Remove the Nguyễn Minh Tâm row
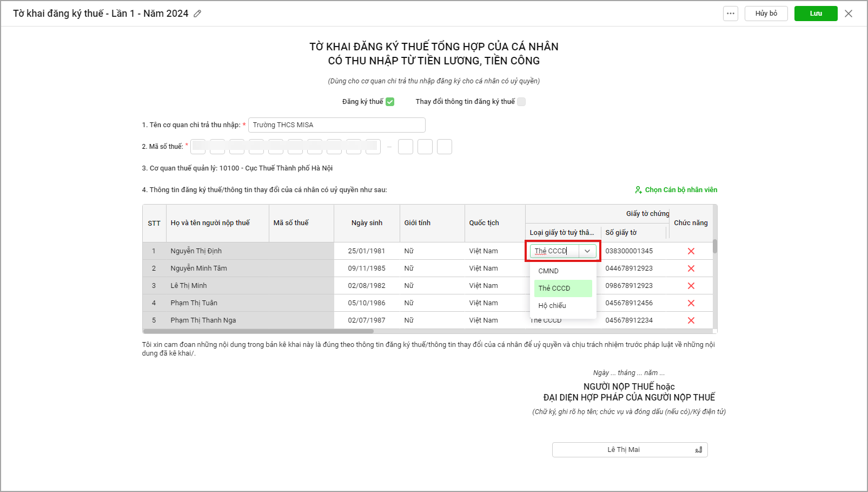The image size is (868, 492). [691, 268]
